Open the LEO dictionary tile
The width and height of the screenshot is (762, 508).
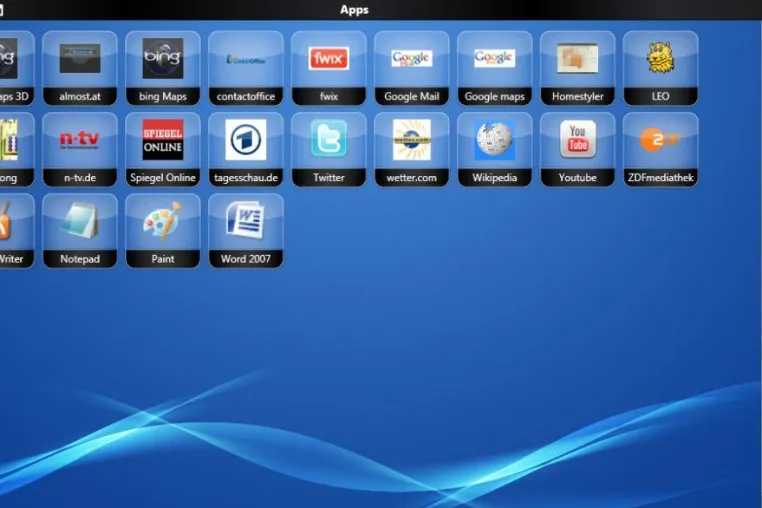(660, 68)
